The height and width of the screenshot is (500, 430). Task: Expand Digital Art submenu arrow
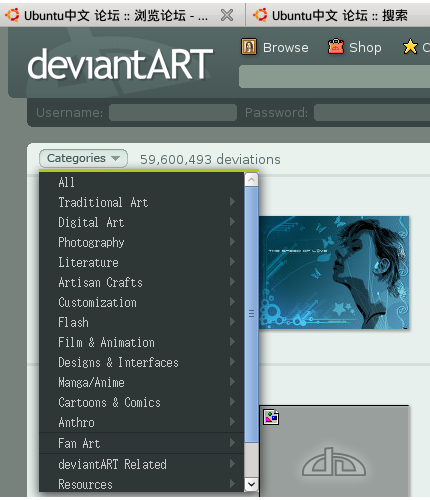click(x=232, y=222)
